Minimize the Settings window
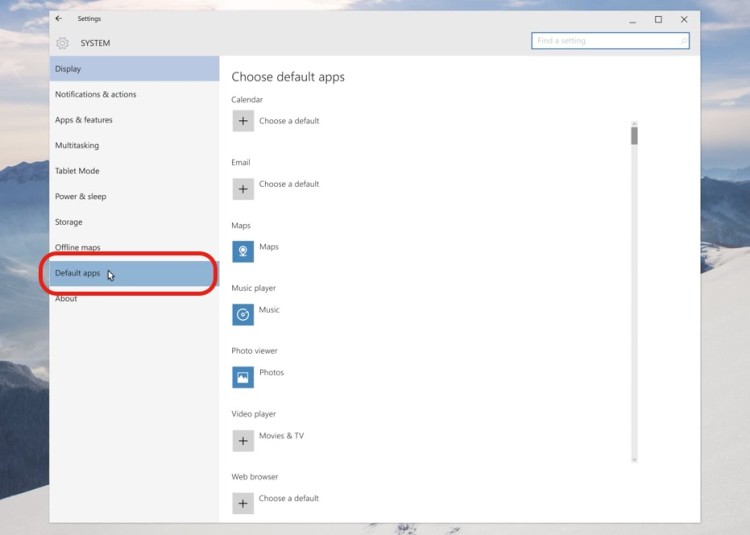Image resolution: width=750 pixels, height=535 pixels. click(x=633, y=20)
